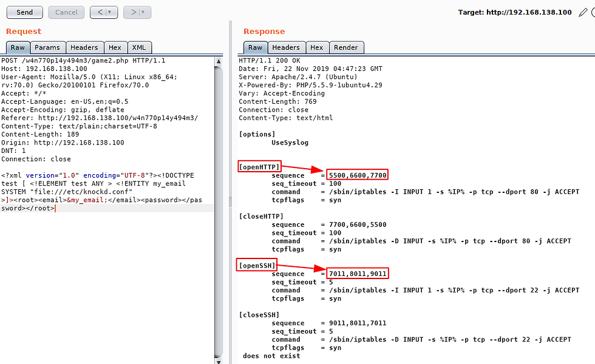Click the file:///etc/knockd.conf entity string
This screenshot has width=595, height=364.
point(81,192)
